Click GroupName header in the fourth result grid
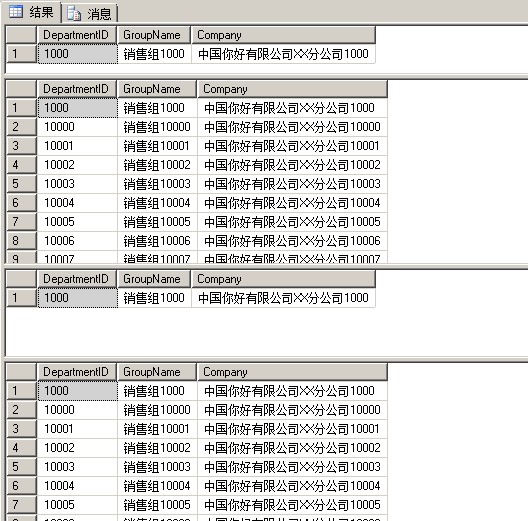 (157, 372)
